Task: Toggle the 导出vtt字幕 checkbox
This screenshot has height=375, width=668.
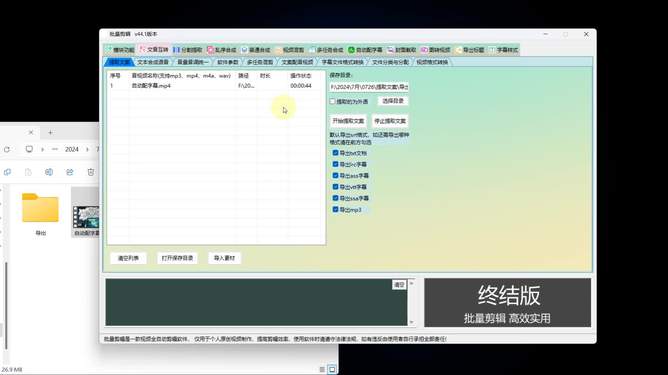Action: tap(335, 187)
